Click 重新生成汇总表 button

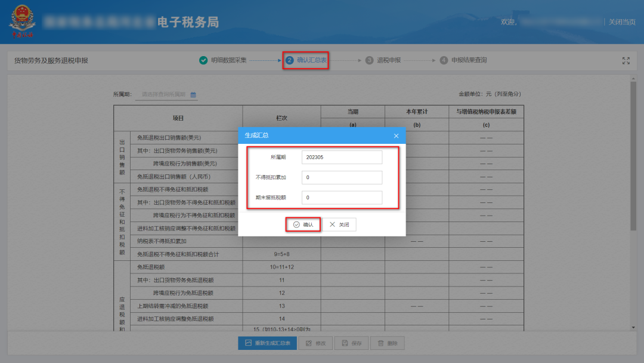267,343
